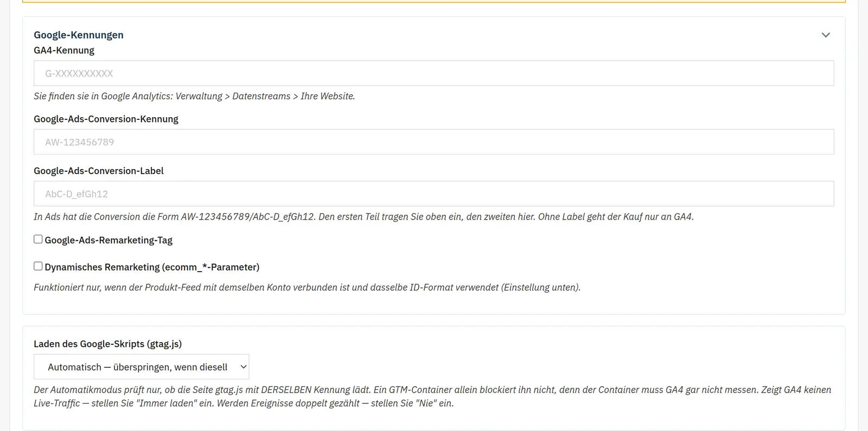Click the Google-Ads-Conversion-Label field label
Viewport: 868px width, 431px height.
point(99,171)
